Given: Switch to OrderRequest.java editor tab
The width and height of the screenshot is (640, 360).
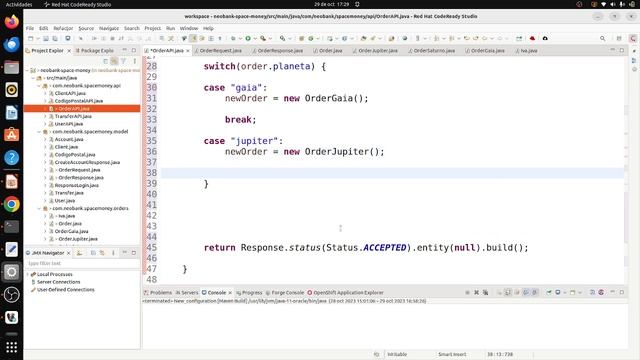Looking at the screenshot, I should click(219, 51).
